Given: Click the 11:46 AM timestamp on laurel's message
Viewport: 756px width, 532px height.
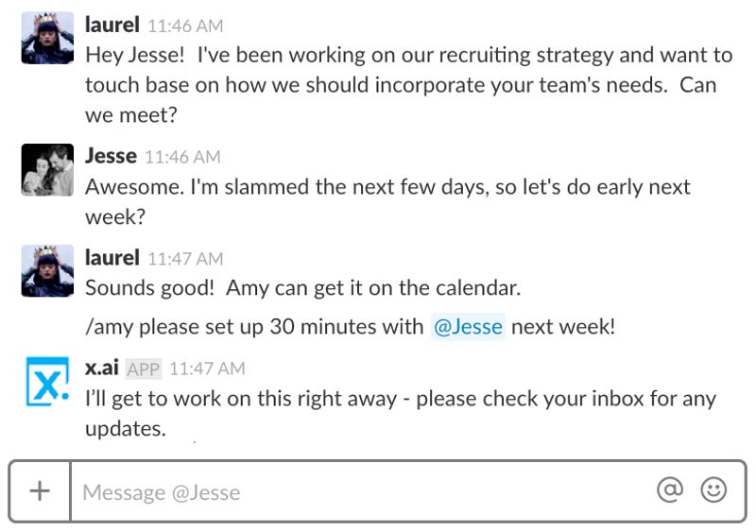Looking at the screenshot, I should [x=185, y=26].
